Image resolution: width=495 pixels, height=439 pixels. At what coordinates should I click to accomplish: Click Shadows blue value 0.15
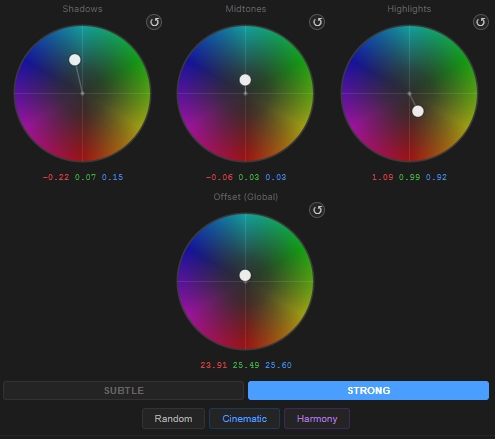click(112, 177)
